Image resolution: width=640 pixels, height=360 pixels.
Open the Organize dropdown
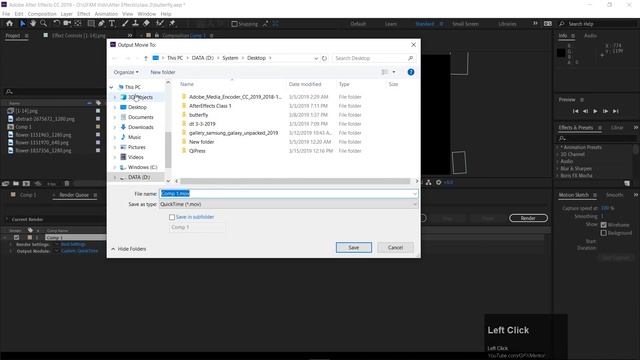click(126, 72)
